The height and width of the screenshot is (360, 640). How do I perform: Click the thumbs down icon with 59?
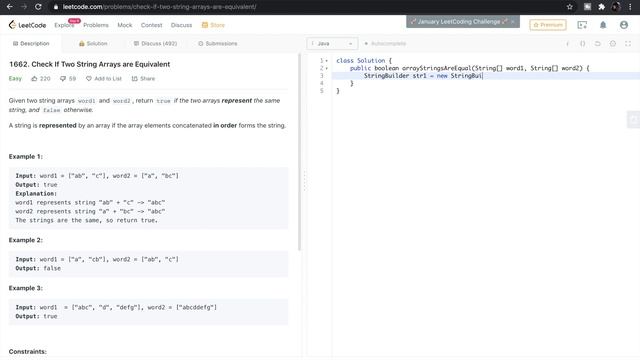(63, 78)
